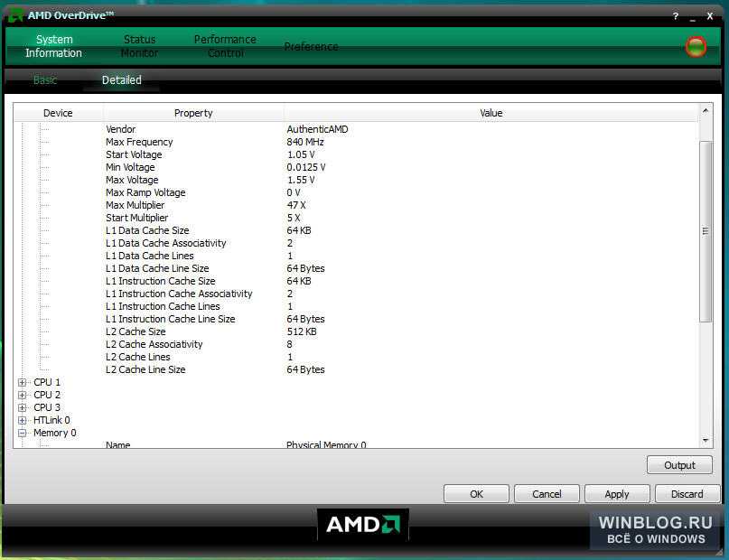Click the 1.05 V value
Image resolution: width=729 pixels, height=560 pixels.
pyautogui.click(x=301, y=154)
